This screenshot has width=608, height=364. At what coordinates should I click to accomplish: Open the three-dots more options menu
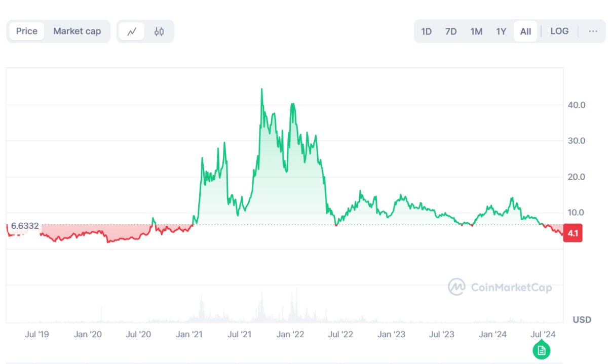point(593,31)
